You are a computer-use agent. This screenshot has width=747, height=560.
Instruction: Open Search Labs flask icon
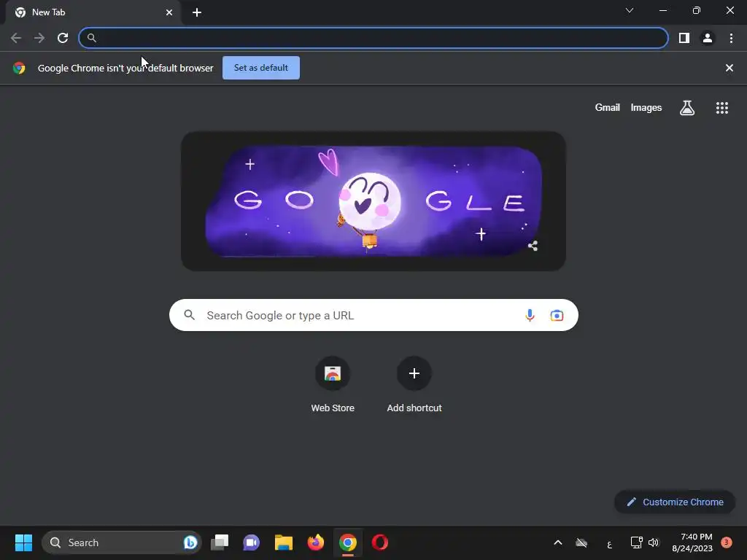click(x=687, y=108)
